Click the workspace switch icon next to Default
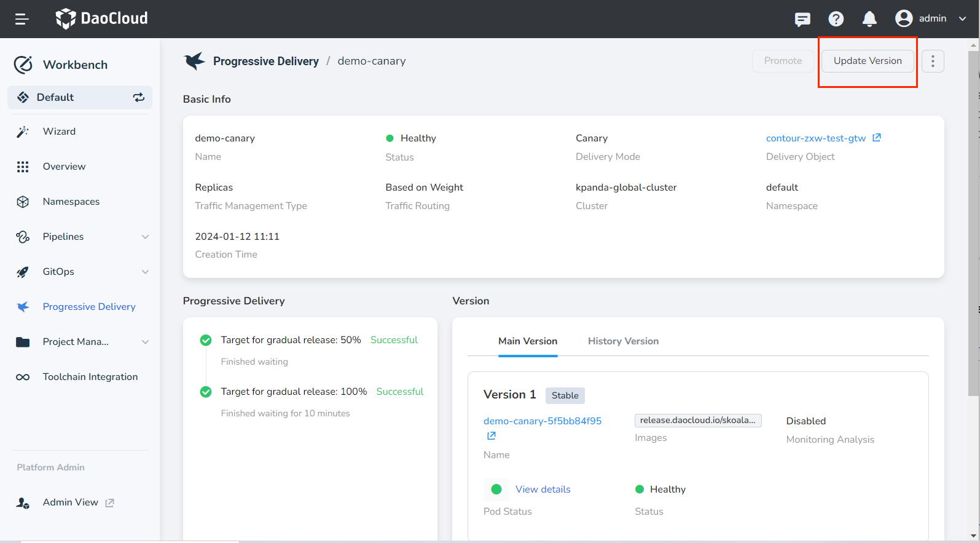This screenshot has width=980, height=543. 139,97
